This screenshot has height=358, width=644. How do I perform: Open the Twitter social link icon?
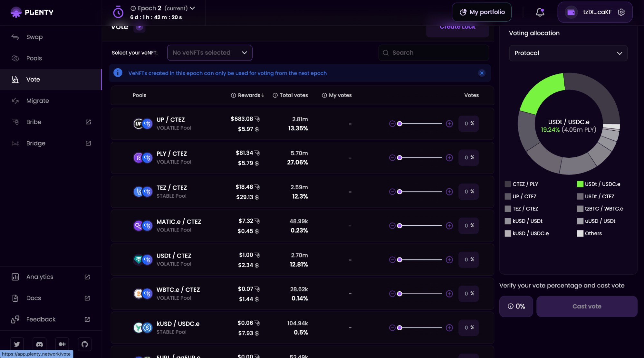coord(17,344)
